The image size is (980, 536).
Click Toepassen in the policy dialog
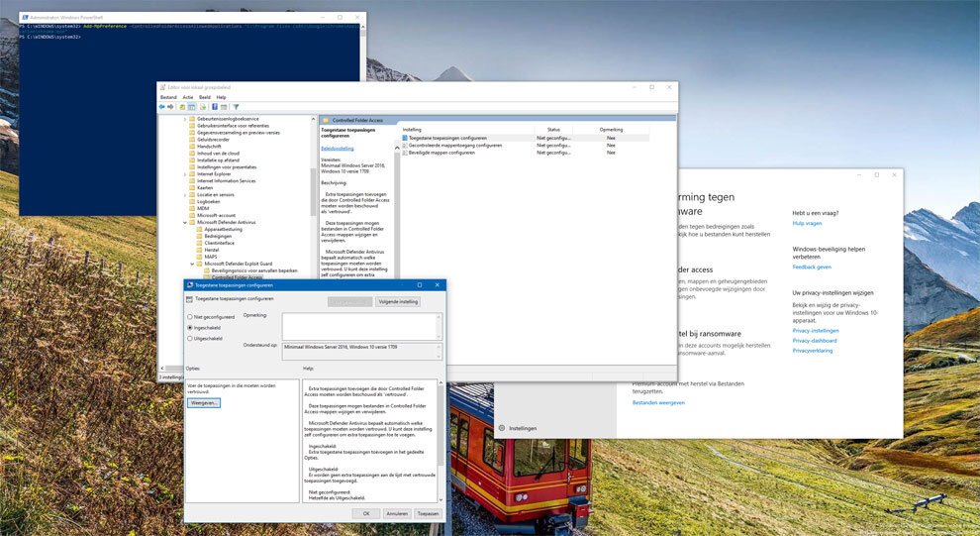pos(428,513)
